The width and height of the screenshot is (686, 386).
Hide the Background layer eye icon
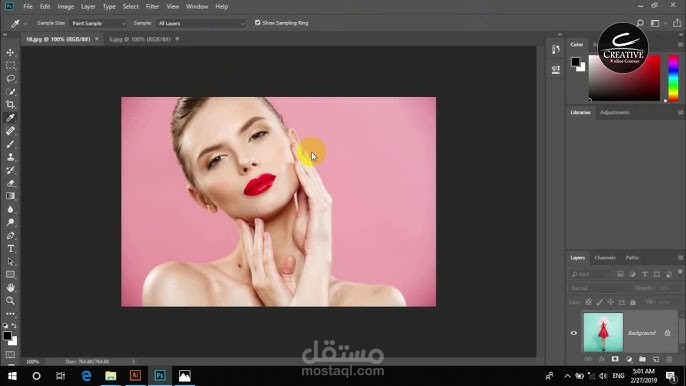pos(574,333)
